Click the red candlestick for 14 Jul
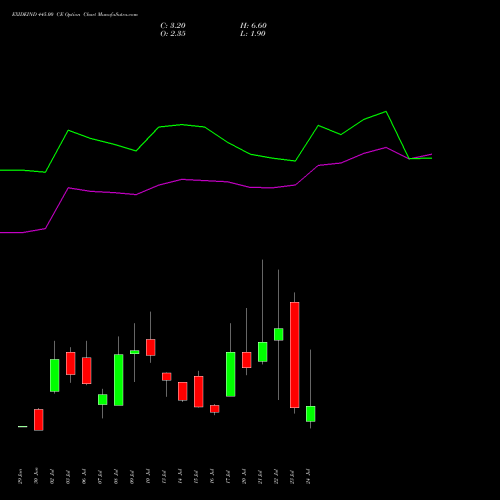Screen dimensions: 500x500 coord(183,391)
